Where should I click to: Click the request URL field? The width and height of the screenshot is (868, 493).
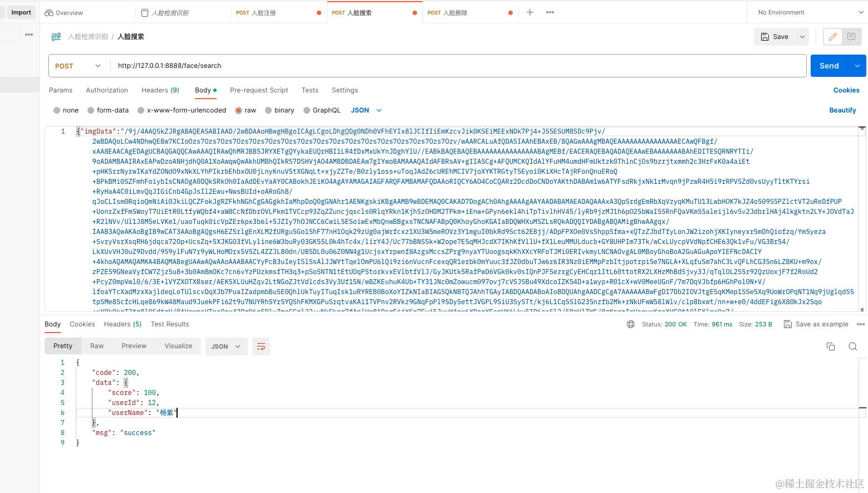[458, 66]
